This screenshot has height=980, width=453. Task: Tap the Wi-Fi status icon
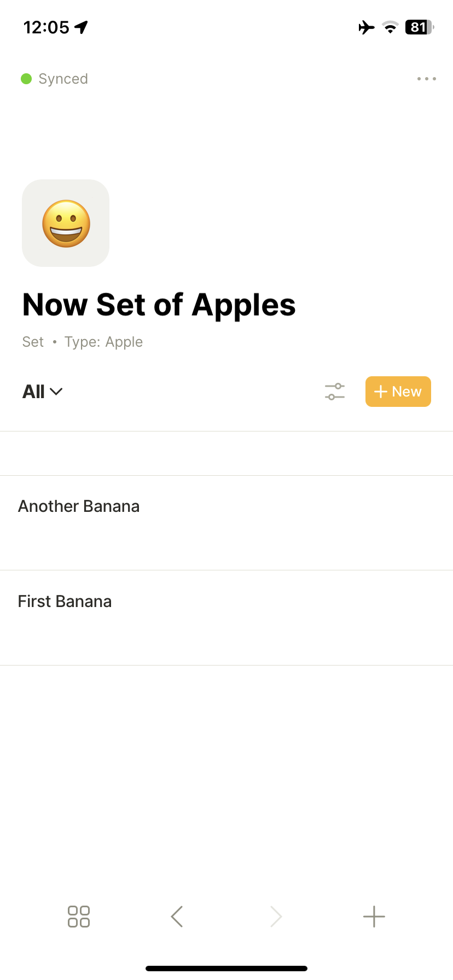pyautogui.click(x=390, y=27)
